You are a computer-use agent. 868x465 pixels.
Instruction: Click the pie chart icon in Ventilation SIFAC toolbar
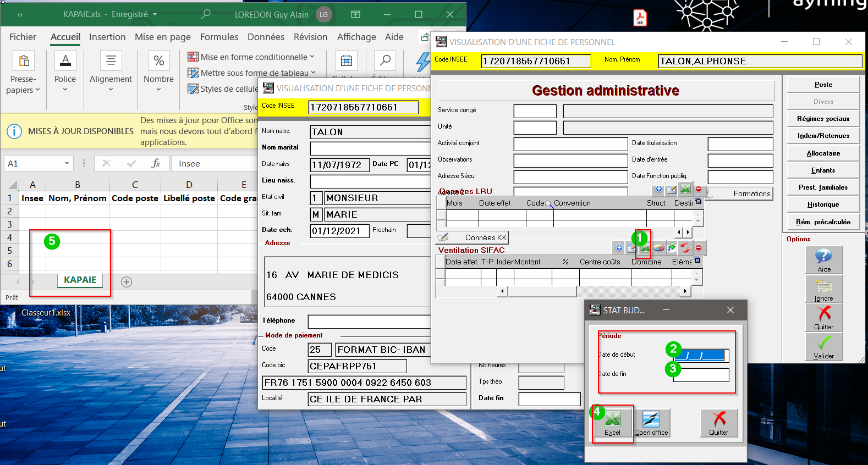(x=658, y=248)
